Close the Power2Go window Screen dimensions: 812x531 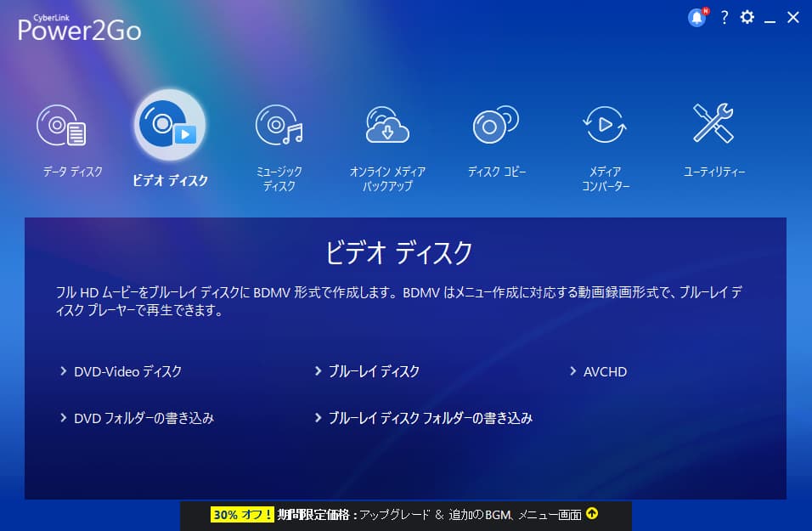tap(792, 17)
